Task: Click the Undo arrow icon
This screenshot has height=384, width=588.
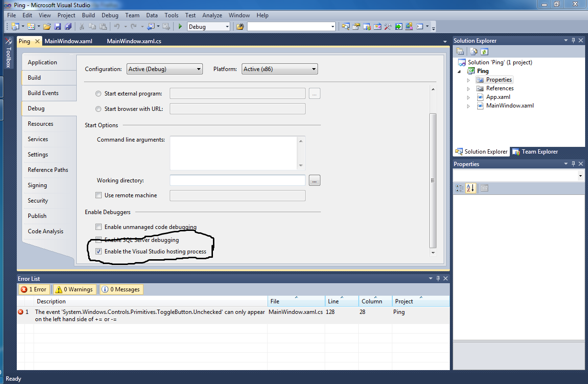Action: click(x=117, y=26)
